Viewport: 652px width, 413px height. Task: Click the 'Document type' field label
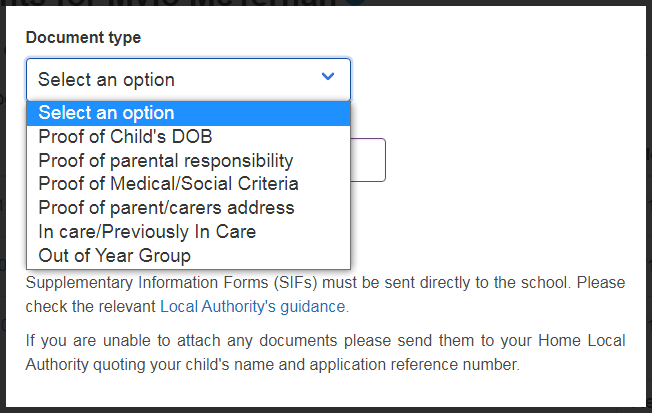click(83, 38)
